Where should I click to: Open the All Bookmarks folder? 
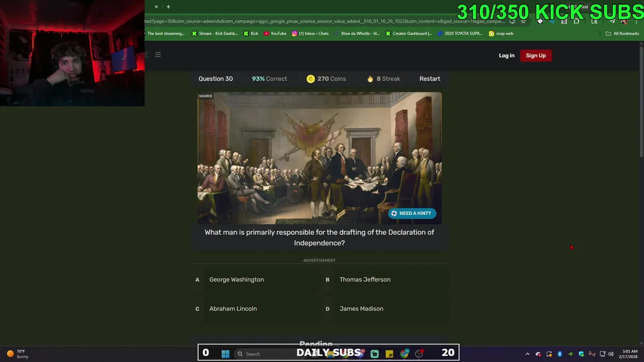pos(622,34)
